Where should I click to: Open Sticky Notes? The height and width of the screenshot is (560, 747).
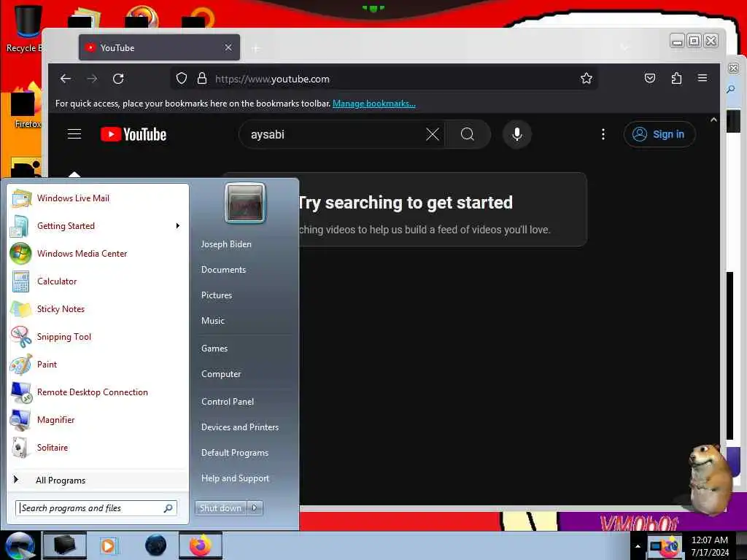(x=98, y=308)
